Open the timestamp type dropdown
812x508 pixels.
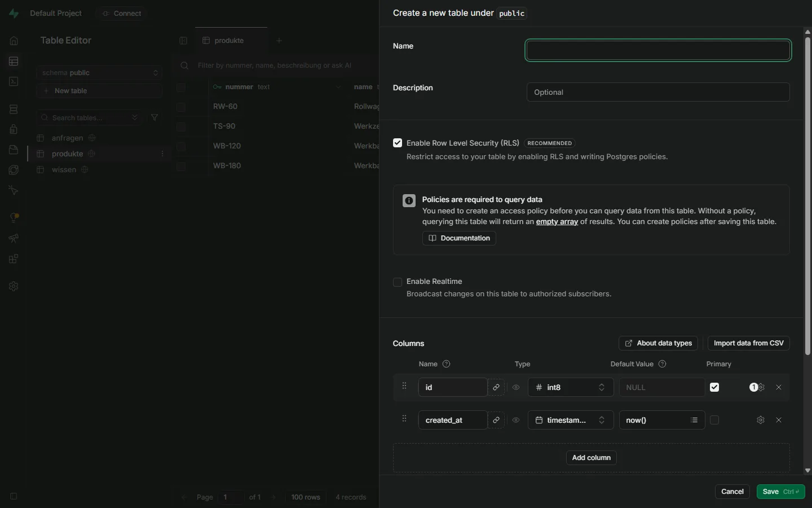pyautogui.click(x=571, y=420)
